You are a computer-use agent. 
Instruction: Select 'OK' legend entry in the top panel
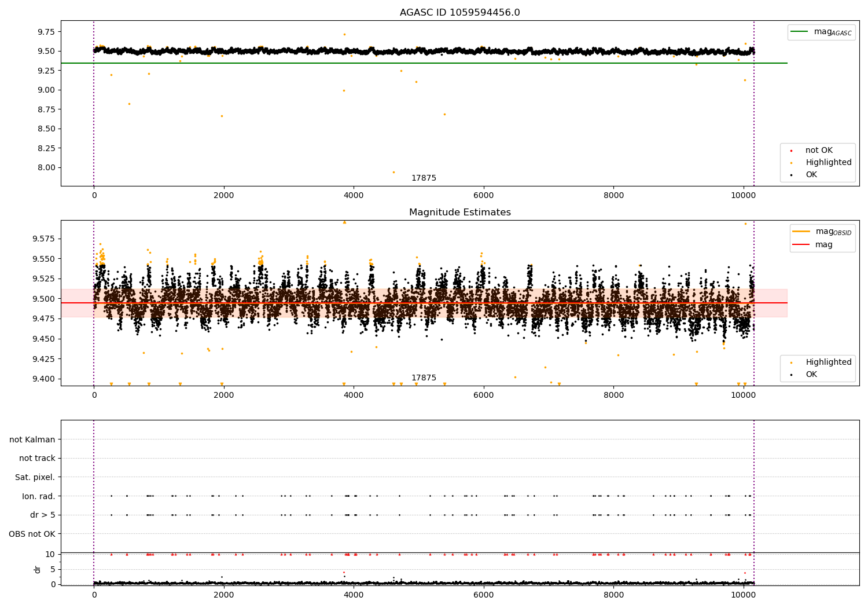tap(811, 175)
